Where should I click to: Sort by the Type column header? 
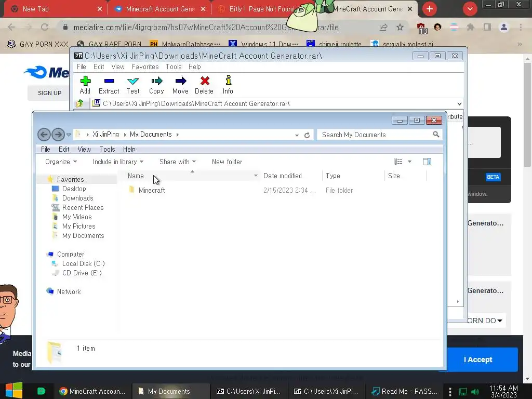click(332, 176)
